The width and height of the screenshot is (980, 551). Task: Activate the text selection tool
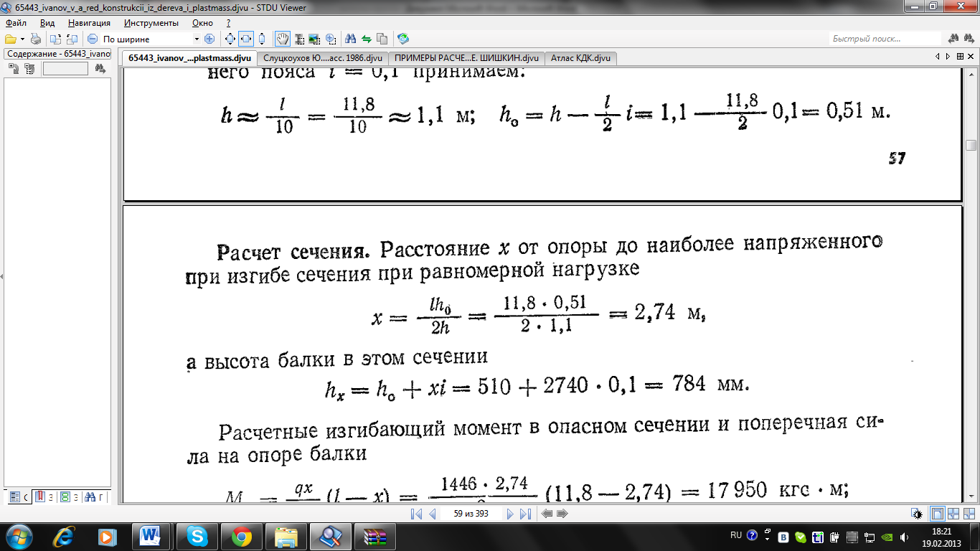pos(299,39)
